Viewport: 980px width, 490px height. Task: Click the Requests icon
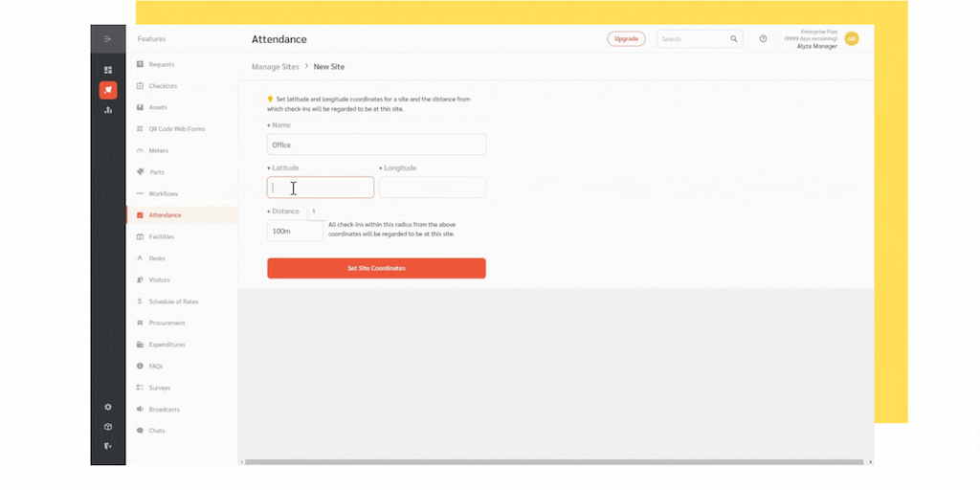click(x=140, y=64)
